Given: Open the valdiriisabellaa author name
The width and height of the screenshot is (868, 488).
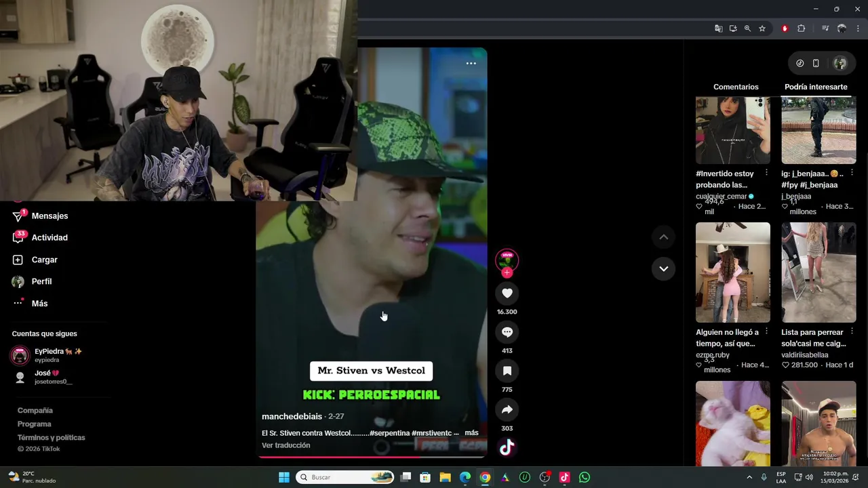Looking at the screenshot, I should coord(805,354).
